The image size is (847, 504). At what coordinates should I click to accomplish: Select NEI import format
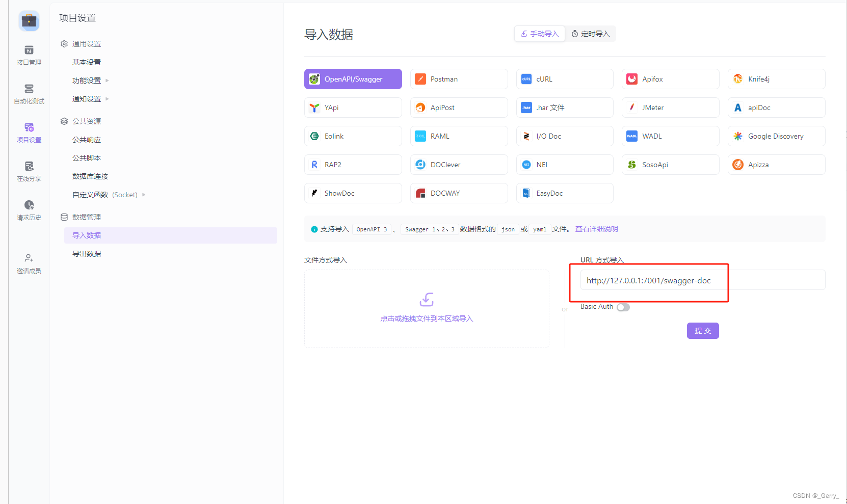(565, 165)
